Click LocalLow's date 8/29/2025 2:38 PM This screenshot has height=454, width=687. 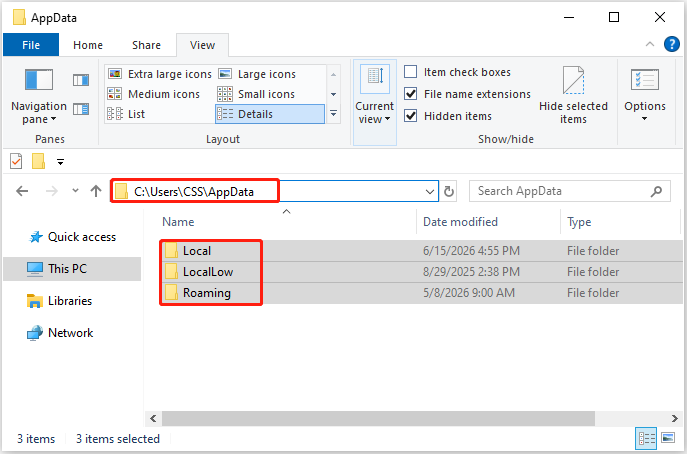click(471, 272)
